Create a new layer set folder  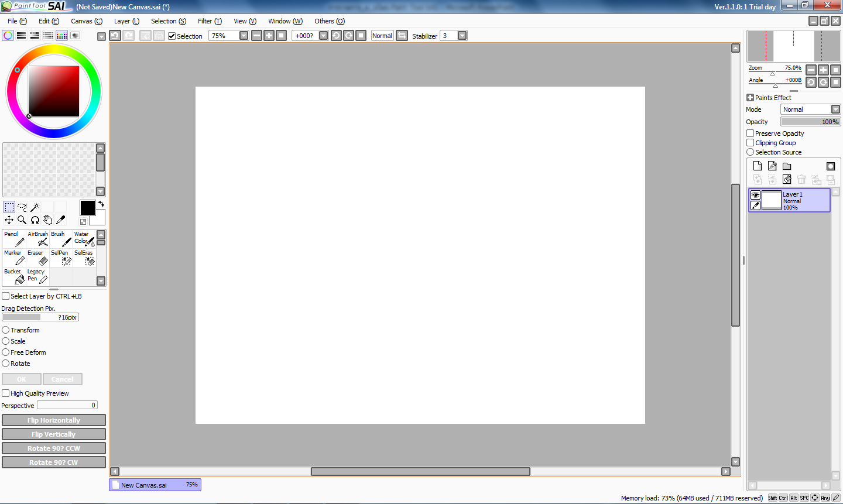[787, 166]
